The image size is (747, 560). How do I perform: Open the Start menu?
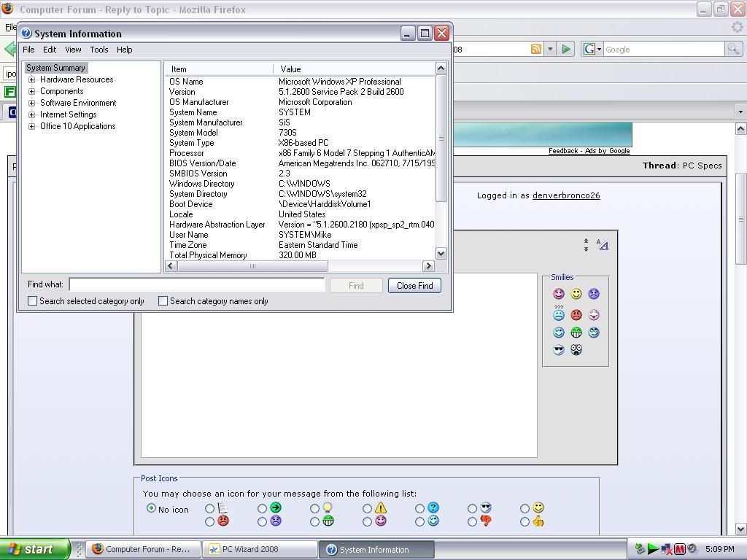pyautogui.click(x=34, y=549)
